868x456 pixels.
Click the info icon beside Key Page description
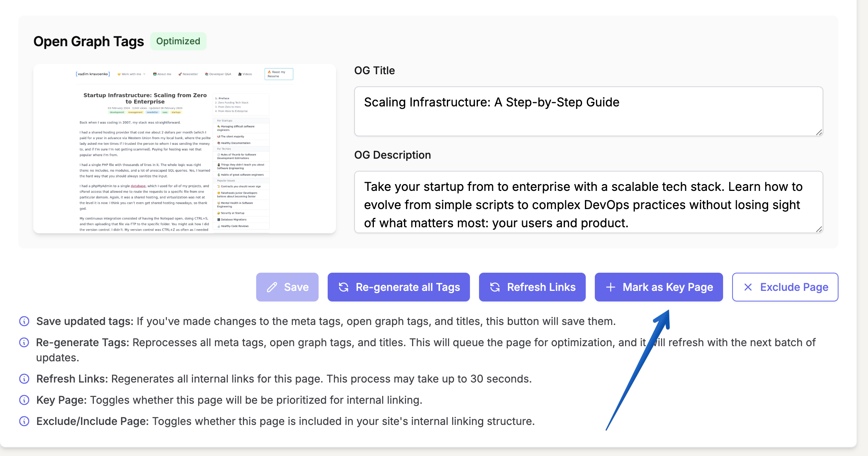[24, 400]
